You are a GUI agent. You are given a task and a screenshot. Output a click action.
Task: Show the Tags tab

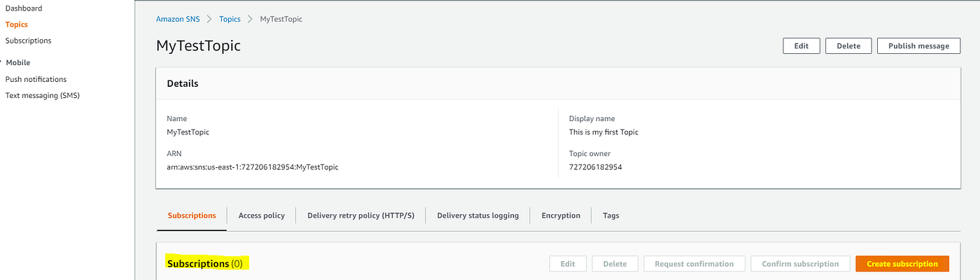coord(610,216)
